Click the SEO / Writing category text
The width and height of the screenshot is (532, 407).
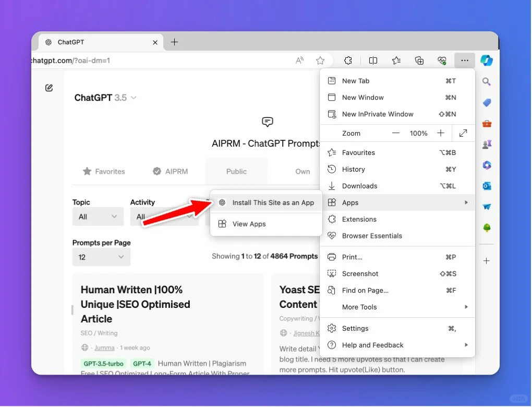point(99,333)
